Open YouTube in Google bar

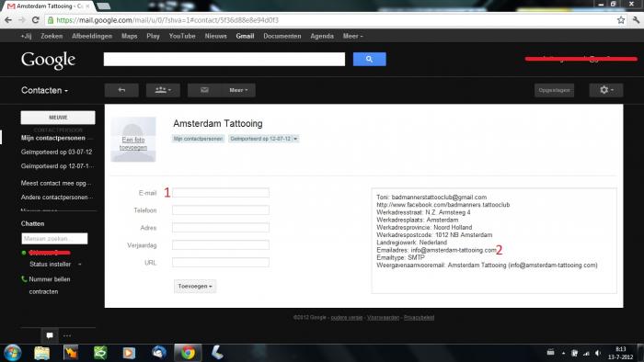(182, 36)
